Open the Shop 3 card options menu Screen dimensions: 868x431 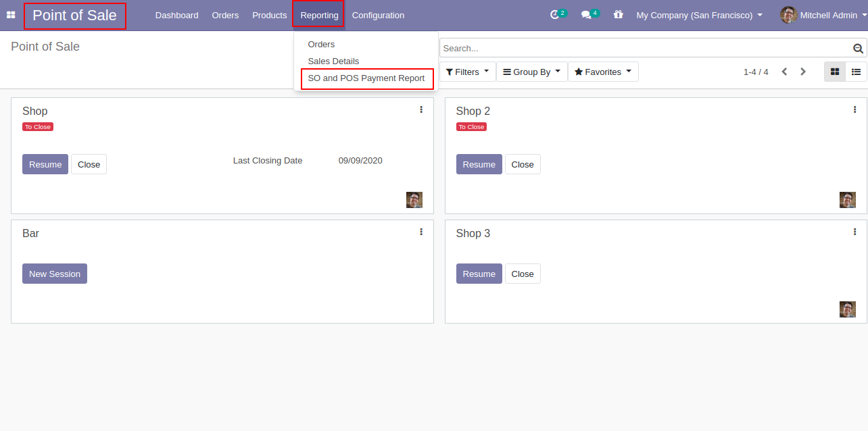click(855, 232)
